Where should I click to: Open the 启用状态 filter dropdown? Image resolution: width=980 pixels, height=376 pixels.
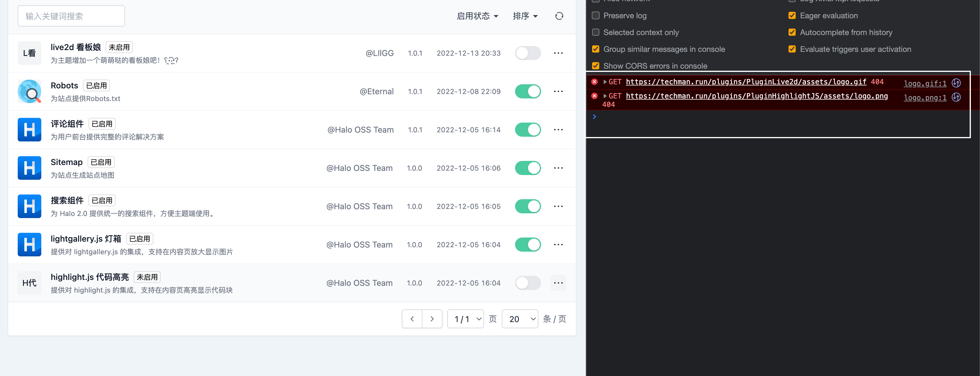click(477, 16)
